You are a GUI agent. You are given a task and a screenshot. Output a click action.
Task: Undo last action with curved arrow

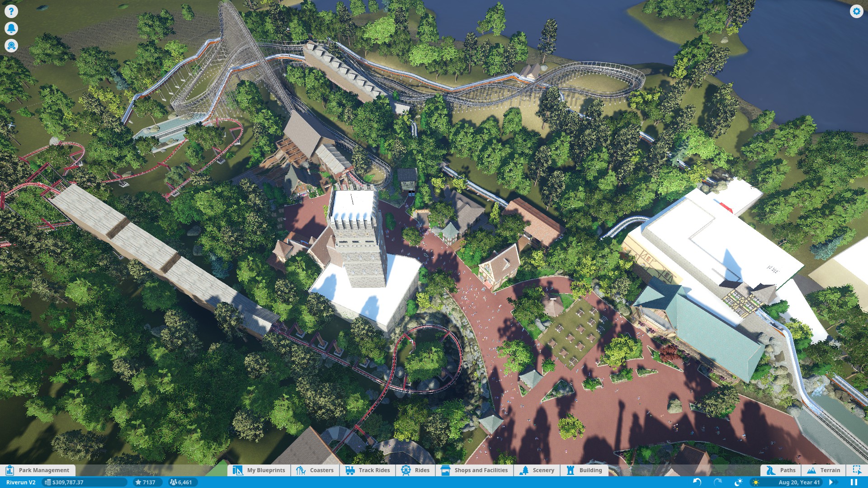click(x=697, y=482)
